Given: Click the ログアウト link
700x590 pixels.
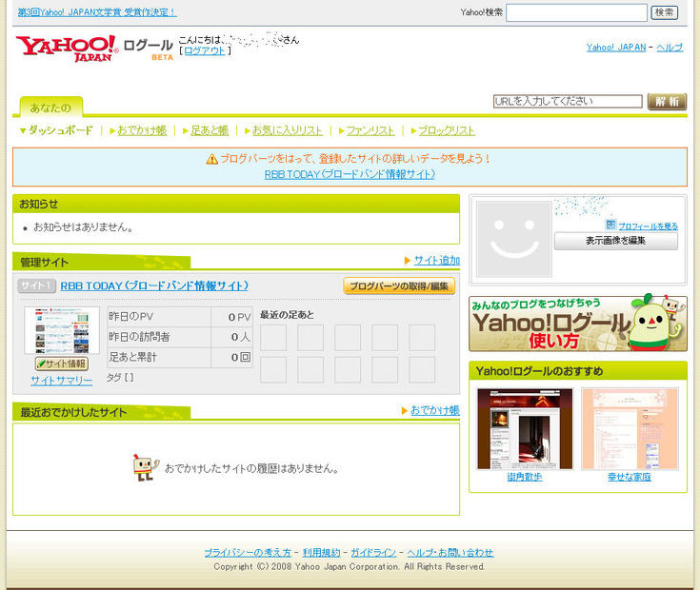Looking at the screenshot, I should coord(205,50).
